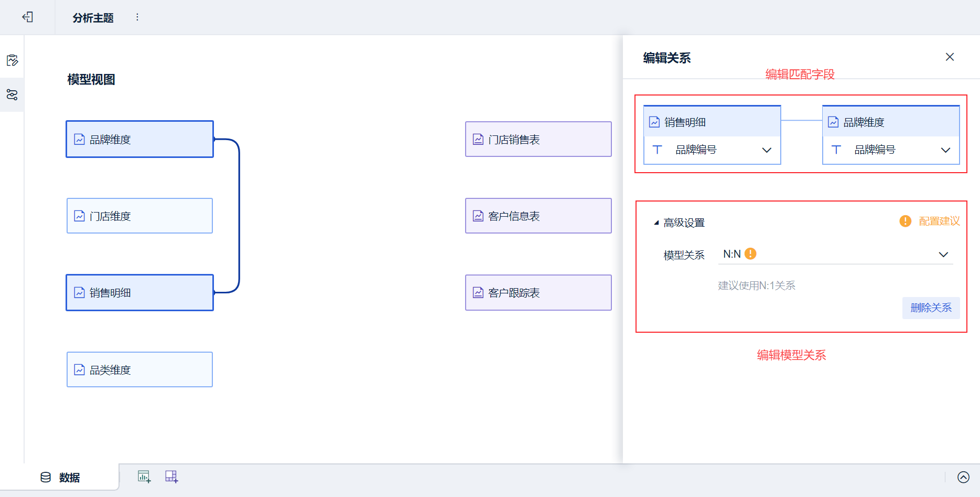Open the three-dot menu beside 分析主题
The image size is (980, 497).
point(137,17)
